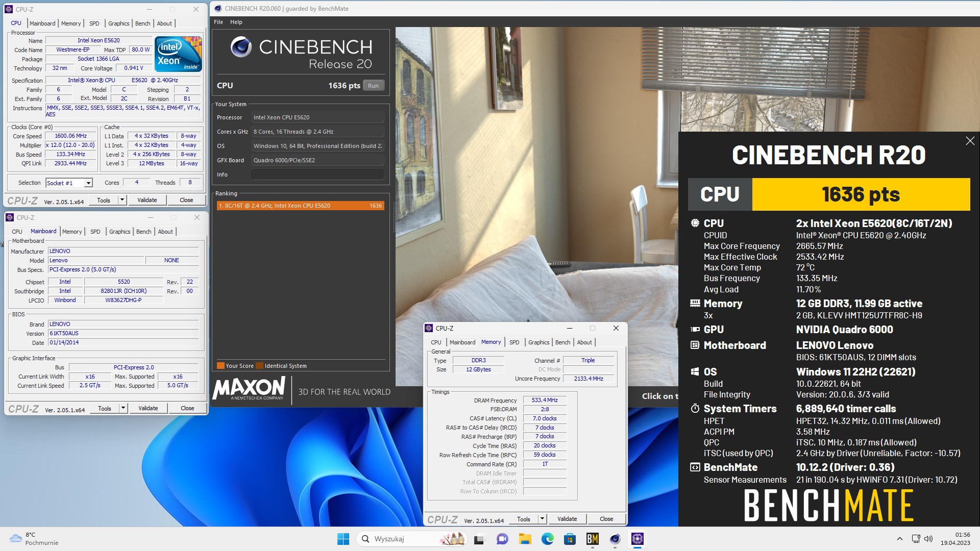Open SPD tab in Mainboard CPU-Z window
Image resolution: width=980 pixels, height=551 pixels.
tap(95, 232)
